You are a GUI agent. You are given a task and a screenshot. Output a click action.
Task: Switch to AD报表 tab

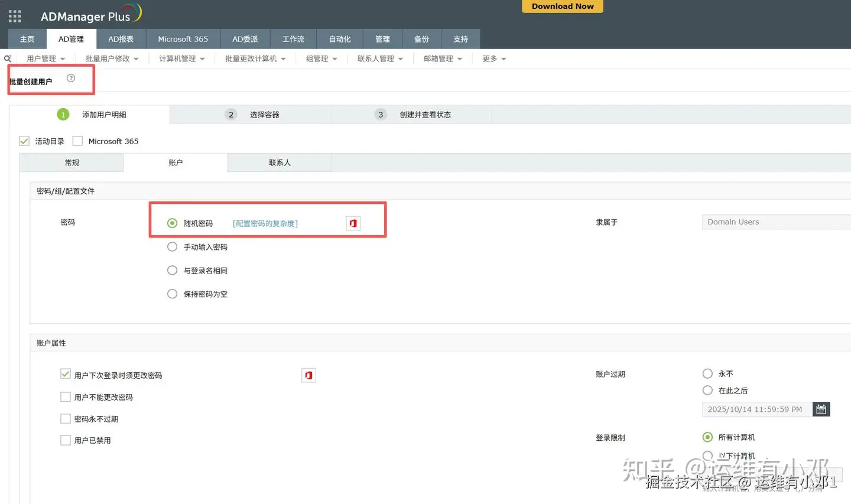[121, 39]
